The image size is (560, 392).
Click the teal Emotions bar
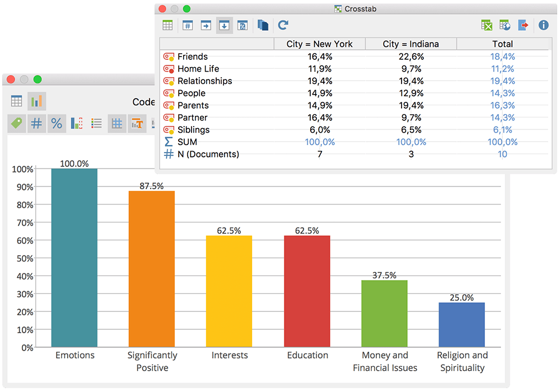74,258
